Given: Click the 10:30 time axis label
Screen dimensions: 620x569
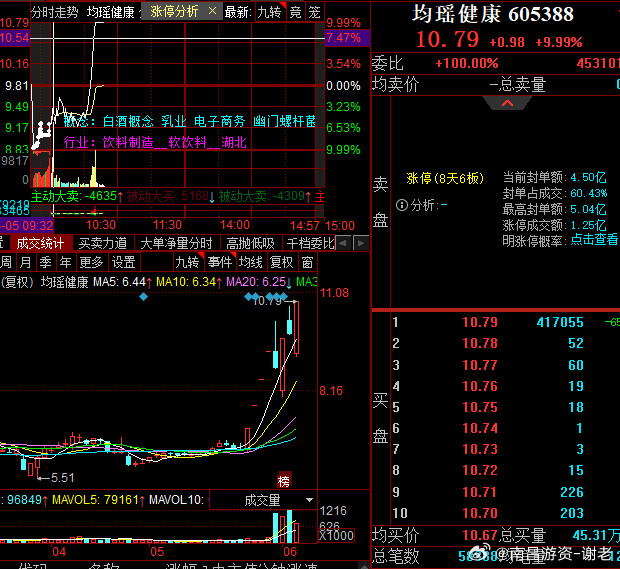Looking at the screenshot, I should (x=101, y=225).
